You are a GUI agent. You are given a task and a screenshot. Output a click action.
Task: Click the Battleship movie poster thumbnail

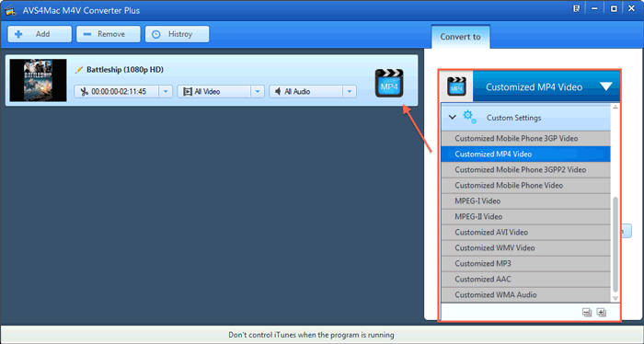(39, 80)
